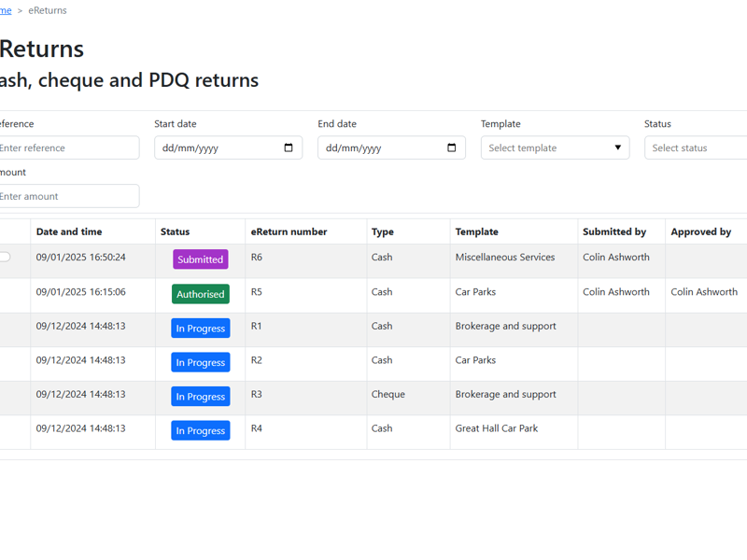The image size is (747, 560).
Task: Click the Template column header in table
Action: [476, 231]
